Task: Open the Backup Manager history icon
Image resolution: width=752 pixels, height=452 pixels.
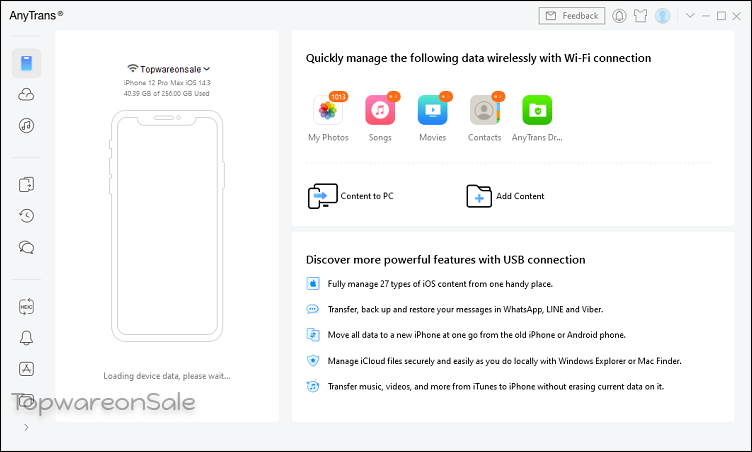Action: click(x=26, y=216)
